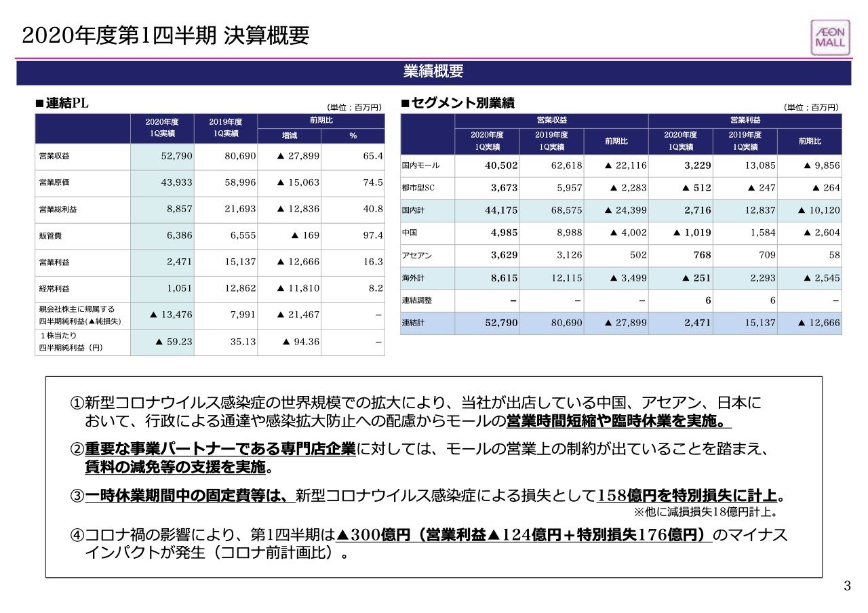Click the value 13,085 for 国内モール
Viewport: 868px width, 613px height.
click(x=761, y=165)
